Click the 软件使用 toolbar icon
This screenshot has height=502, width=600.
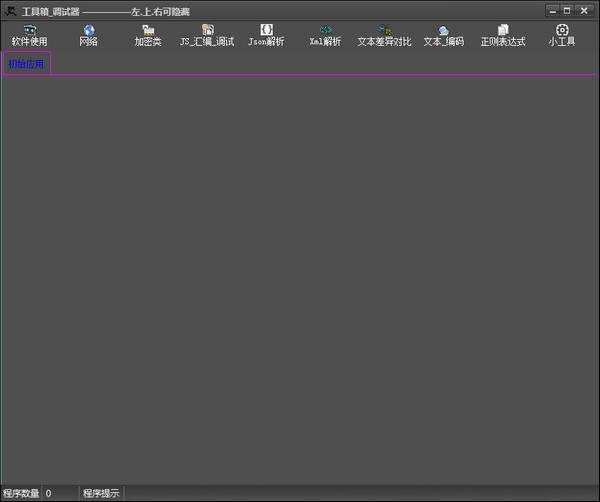click(x=29, y=31)
